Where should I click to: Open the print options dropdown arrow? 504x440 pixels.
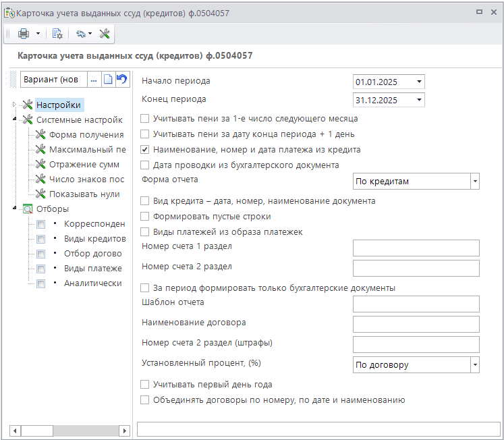click(x=38, y=34)
